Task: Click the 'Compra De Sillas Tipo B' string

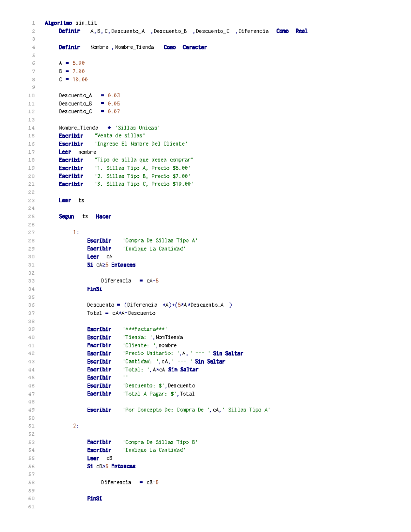Action: click(160, 442)
